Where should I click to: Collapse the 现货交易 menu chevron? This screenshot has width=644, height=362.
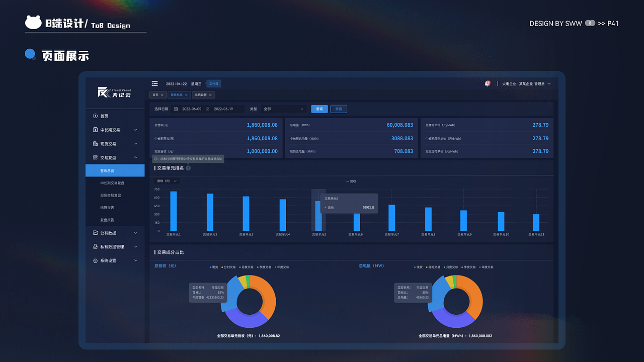136,144
